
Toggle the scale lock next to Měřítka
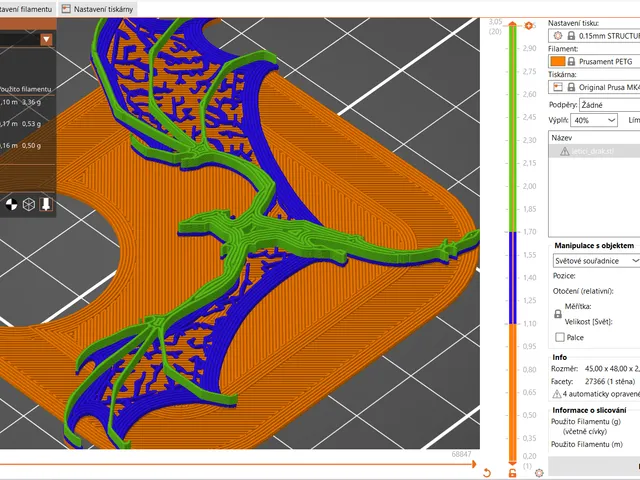pyautogui.click(x=558, y=314)
